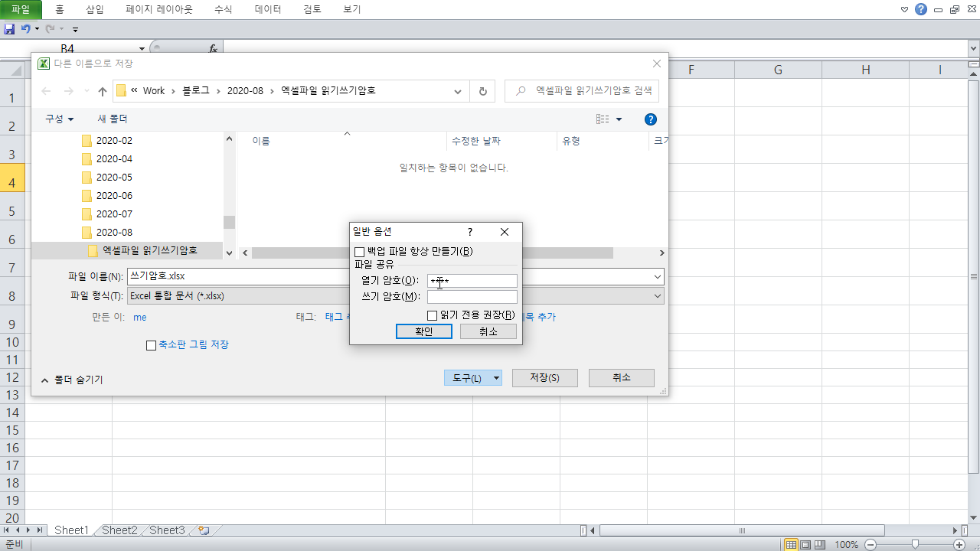980x551 pixels.
Task: Click the Save icon in quick access toolbar
Action: (x=9, y=28)
